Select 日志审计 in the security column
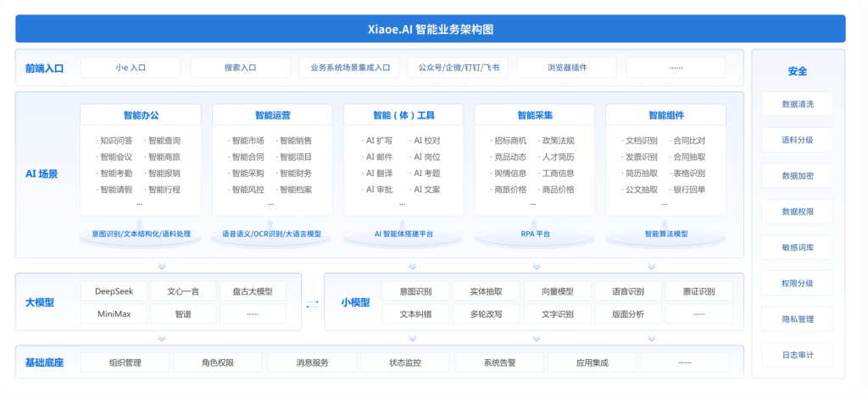Viewport: 868px width, 398px height. (x=797, y=355)
